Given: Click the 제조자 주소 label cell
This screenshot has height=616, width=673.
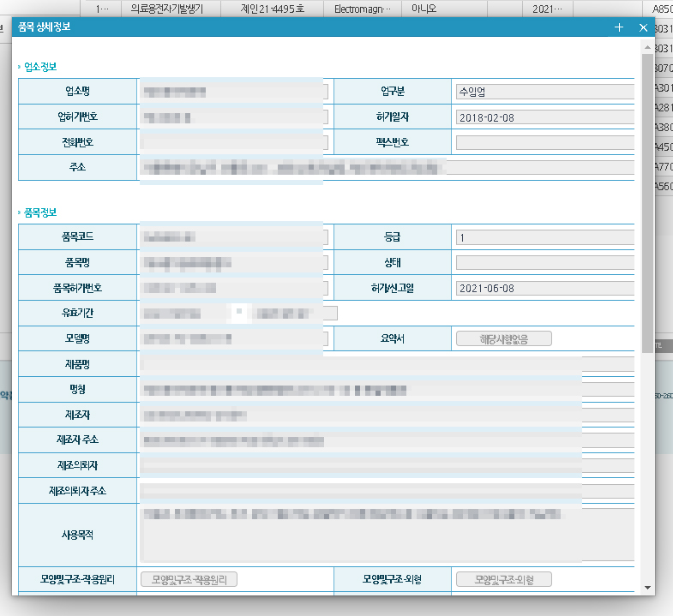Looking at the screenshot, I should click(78, 440).
